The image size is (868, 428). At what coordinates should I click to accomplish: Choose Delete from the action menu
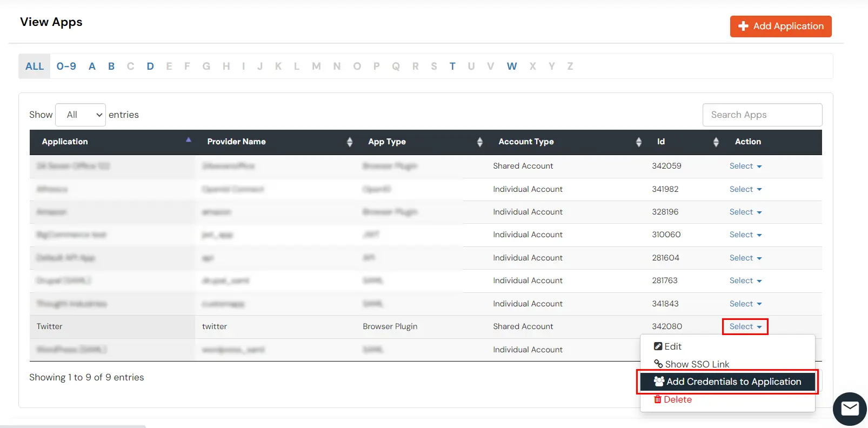click(727, 399)
